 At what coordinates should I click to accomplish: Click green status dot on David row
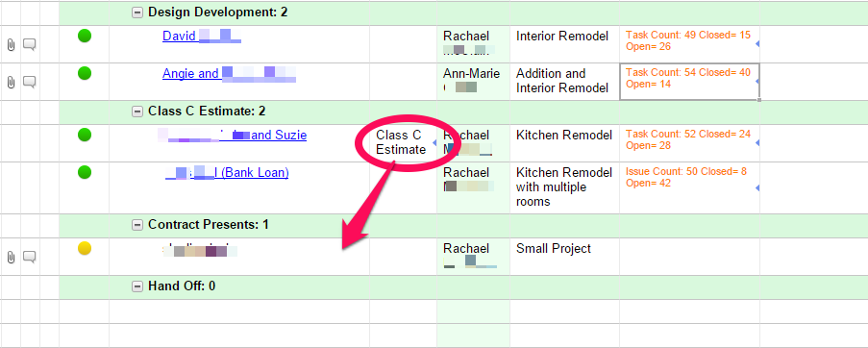point(85,37)
